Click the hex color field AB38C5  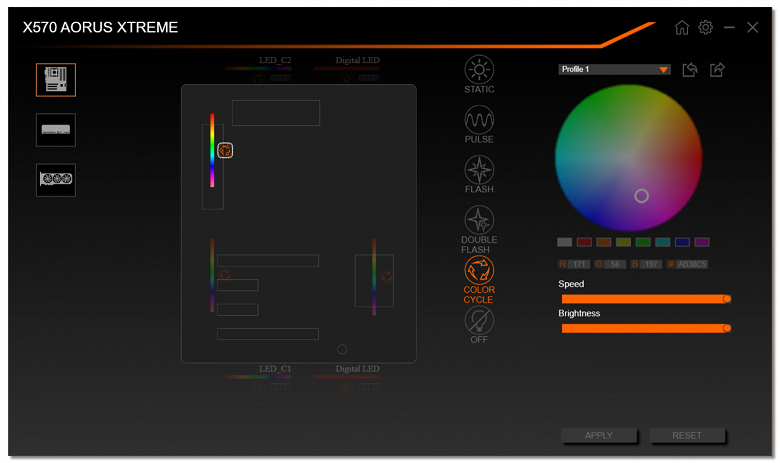tap(691, 264)
